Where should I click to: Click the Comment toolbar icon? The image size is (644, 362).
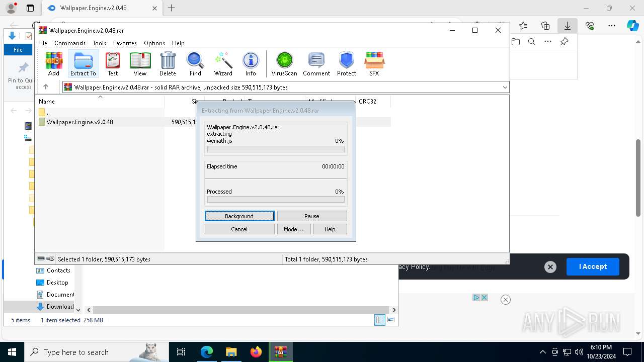pyautogui.click(x=316, y=63)
